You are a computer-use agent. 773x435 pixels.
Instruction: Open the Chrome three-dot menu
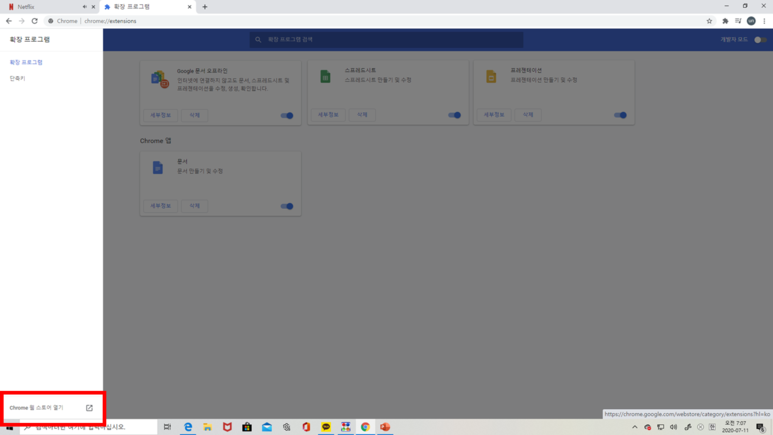(x=764, y=21)
